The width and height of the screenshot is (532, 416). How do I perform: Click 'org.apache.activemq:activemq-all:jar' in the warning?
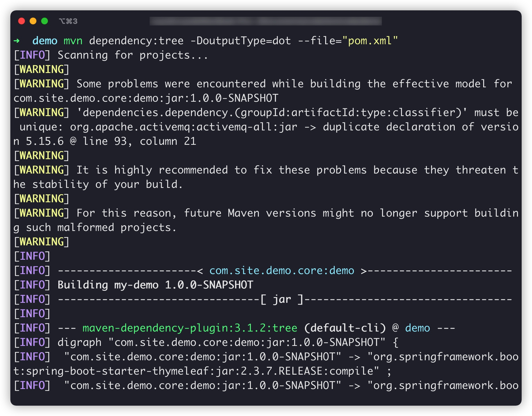(x=184, y=127)
